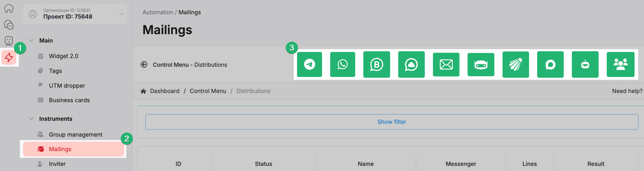Open Widget 2.0 in sidebar
Viewport: 644px width, 171px height.
(x=63, y=56)
